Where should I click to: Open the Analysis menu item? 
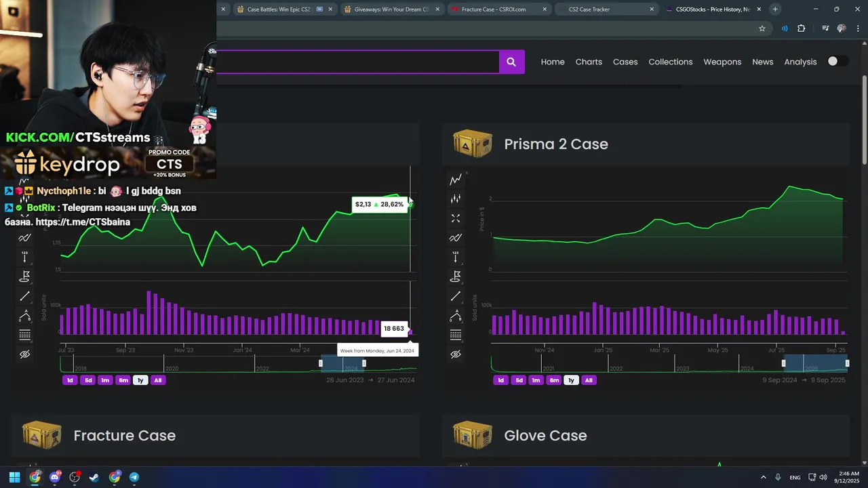(x=800, y=62)
